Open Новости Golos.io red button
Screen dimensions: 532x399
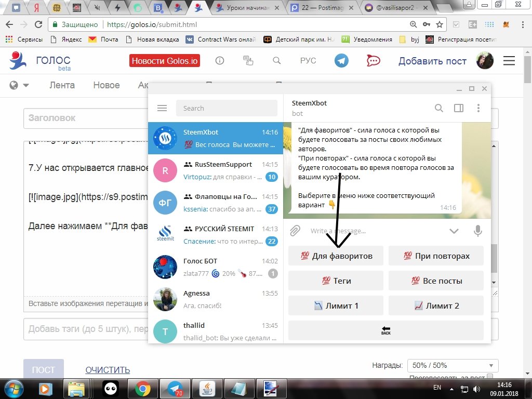click(x=165, y=61)
